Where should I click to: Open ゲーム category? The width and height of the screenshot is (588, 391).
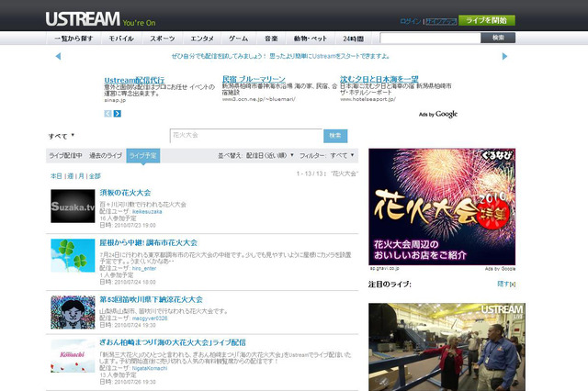239,39
